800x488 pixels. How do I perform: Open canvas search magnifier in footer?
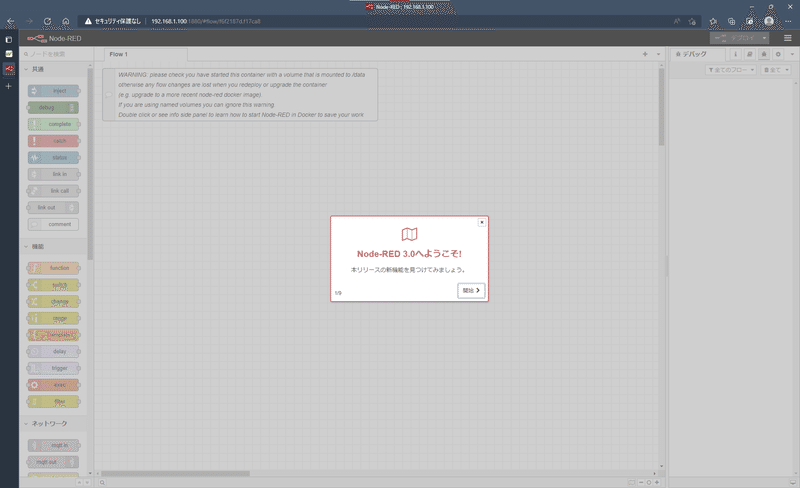[103, 482]
